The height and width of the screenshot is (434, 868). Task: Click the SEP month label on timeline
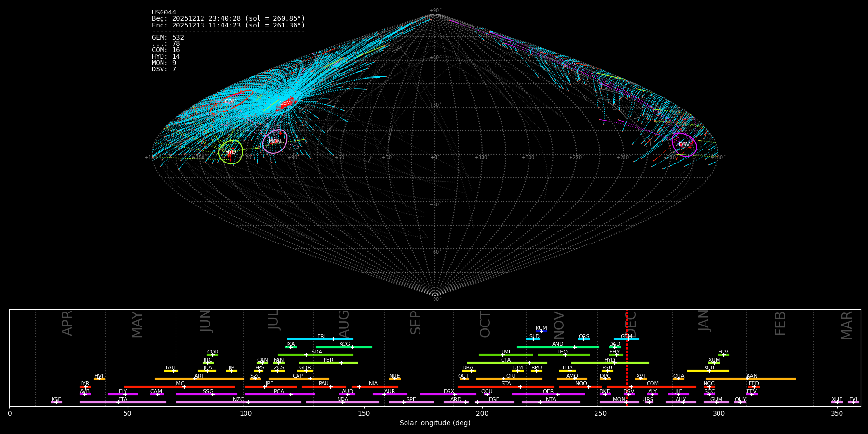416,323
